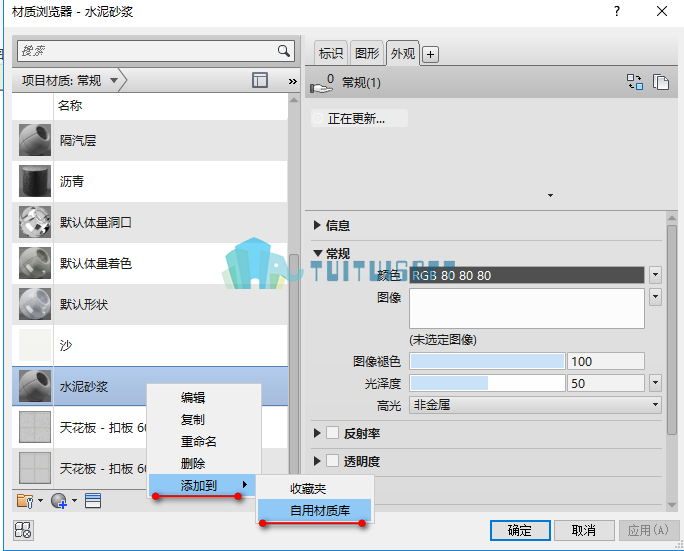Click the replace asset icon
The width and height of the screenshot is (684, 551).
(635, 82)
